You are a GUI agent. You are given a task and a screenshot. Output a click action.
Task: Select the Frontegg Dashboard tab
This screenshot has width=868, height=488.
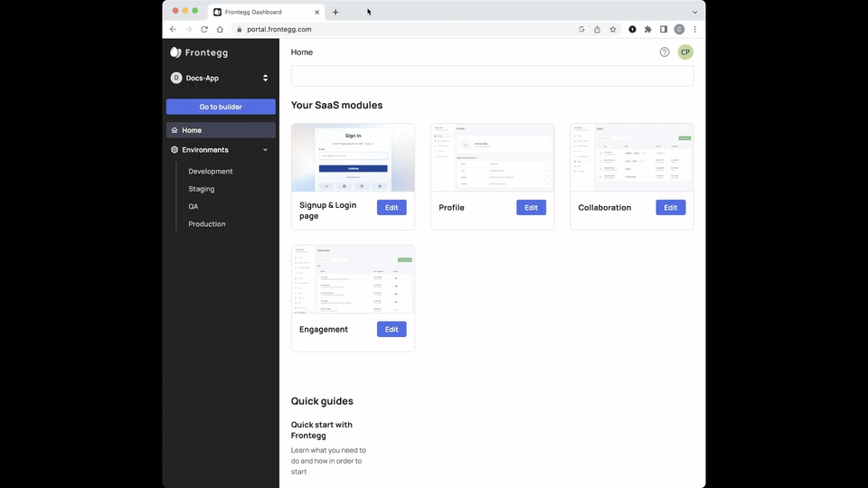click(x=266, y=12)
